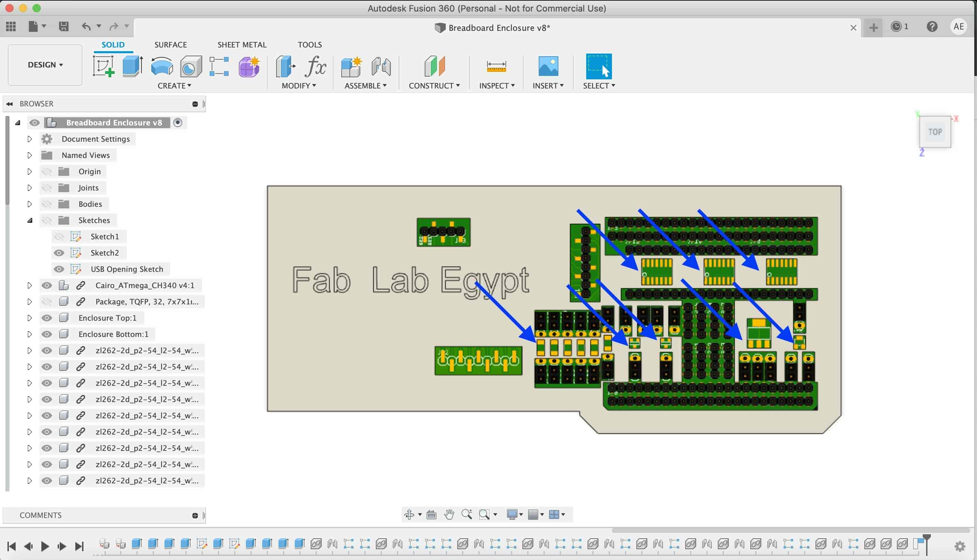
Task: Click the Look At icon
Action: [432, 514]
